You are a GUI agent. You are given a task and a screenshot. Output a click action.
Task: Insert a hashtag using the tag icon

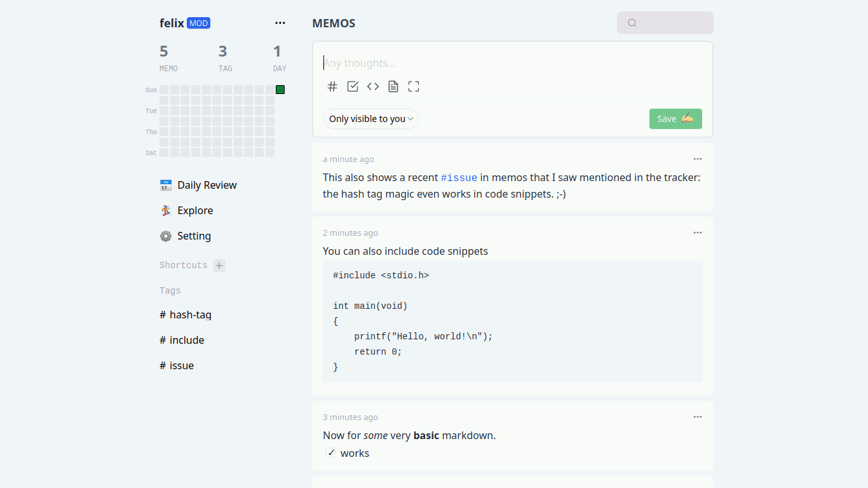tap(332, 86)
